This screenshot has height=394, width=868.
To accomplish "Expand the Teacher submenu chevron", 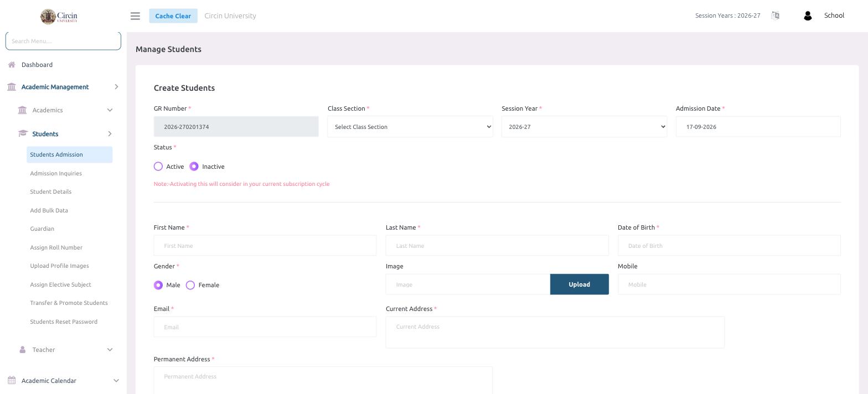I will tap(110, 350).
